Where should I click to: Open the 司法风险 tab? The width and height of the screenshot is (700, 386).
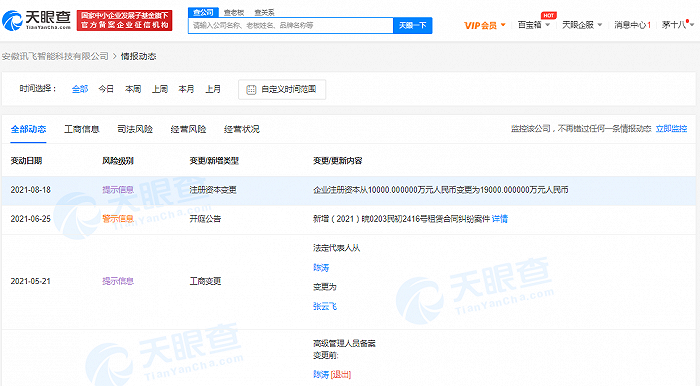click(135, 129)
